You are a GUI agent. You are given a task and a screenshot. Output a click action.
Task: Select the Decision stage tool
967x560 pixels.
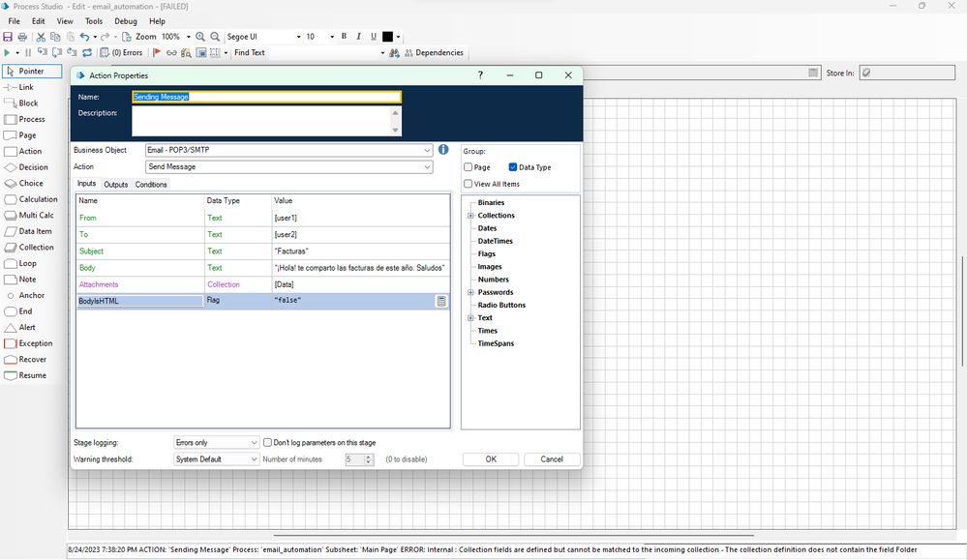tap(33, 167)
